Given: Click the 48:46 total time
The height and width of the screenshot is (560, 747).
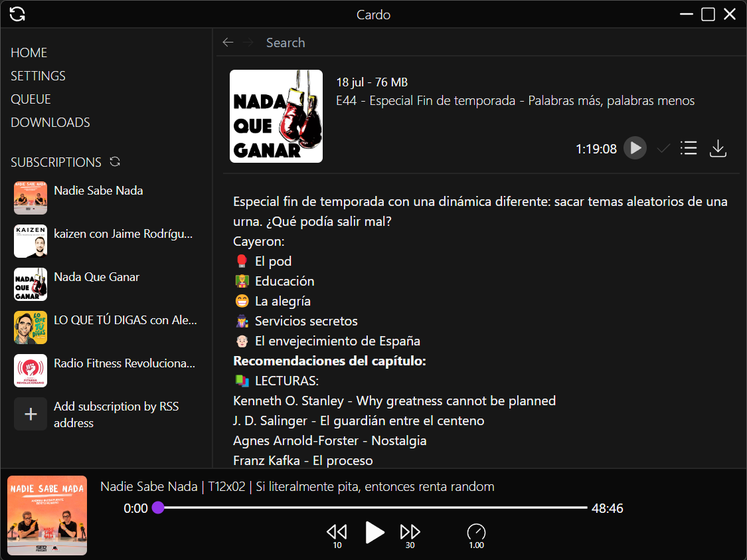Looking at the screenshot, I should coord(607,508).
